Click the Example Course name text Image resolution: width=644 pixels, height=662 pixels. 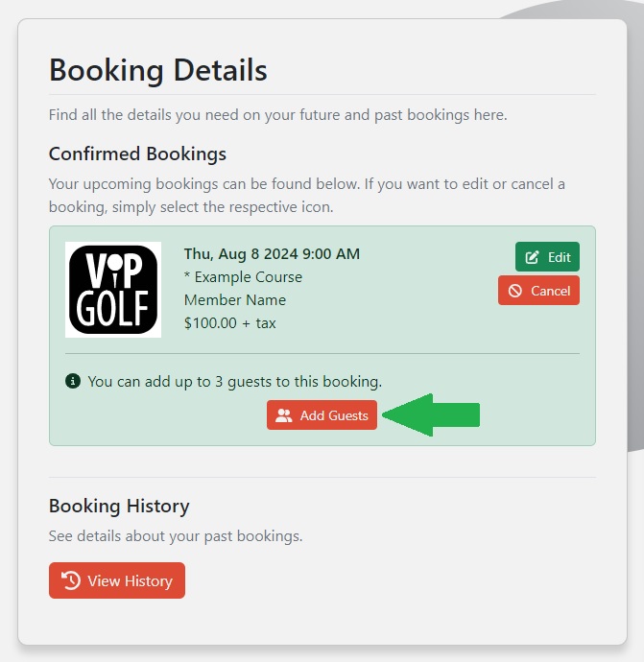(243, 277)
